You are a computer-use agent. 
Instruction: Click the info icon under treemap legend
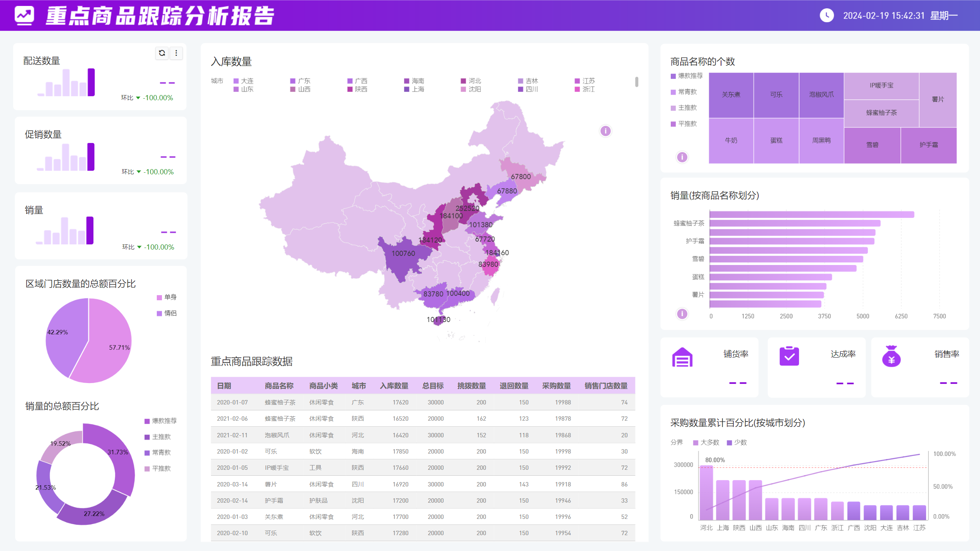pyautogui.click(x=682, y=157)
